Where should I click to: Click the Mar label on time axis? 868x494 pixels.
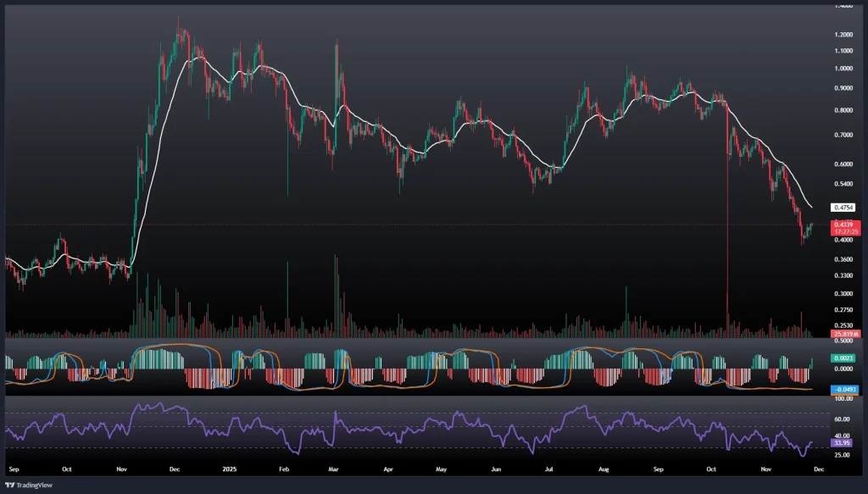click(x=333, y=468)
